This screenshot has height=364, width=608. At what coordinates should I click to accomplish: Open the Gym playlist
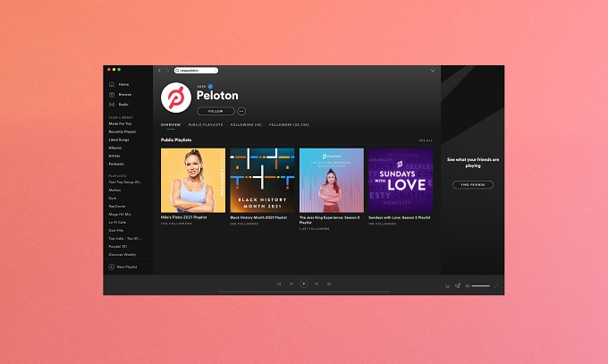click(113, 199)
